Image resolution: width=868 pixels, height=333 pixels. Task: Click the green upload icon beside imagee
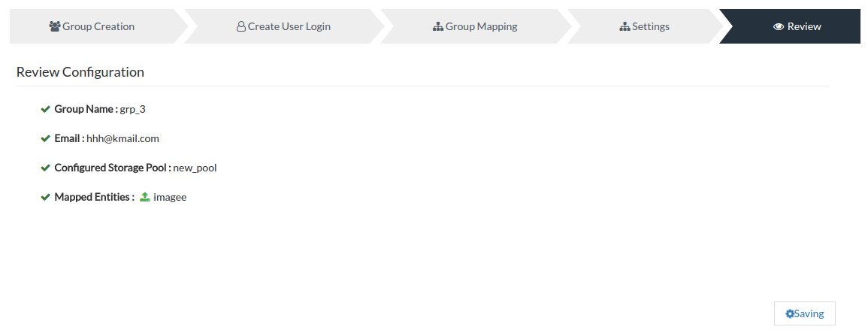tap(144, 197)
